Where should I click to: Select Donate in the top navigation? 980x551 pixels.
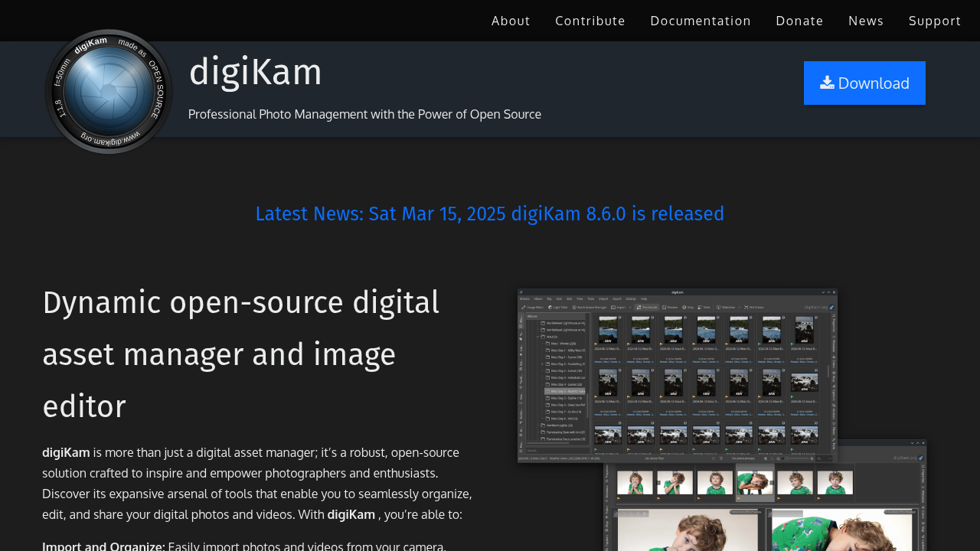pyautogui.click(x=799, y=21)
